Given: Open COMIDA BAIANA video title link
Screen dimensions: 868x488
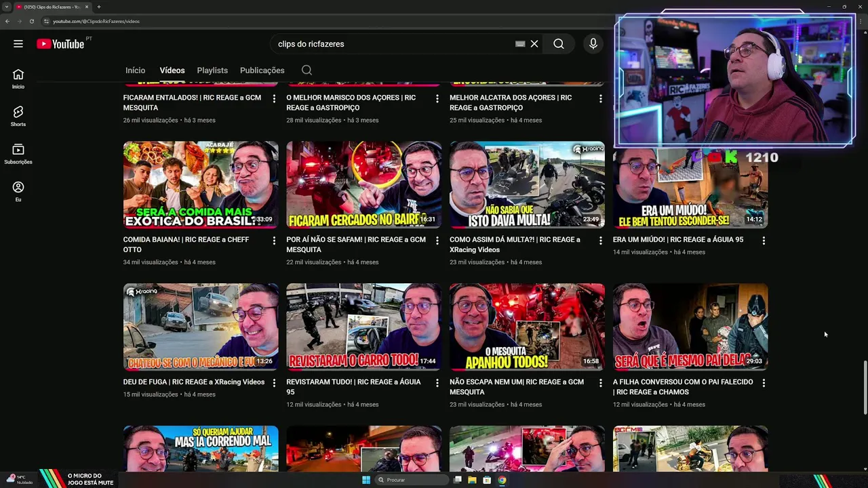Looking at the screenshot, I should (186, 245).
